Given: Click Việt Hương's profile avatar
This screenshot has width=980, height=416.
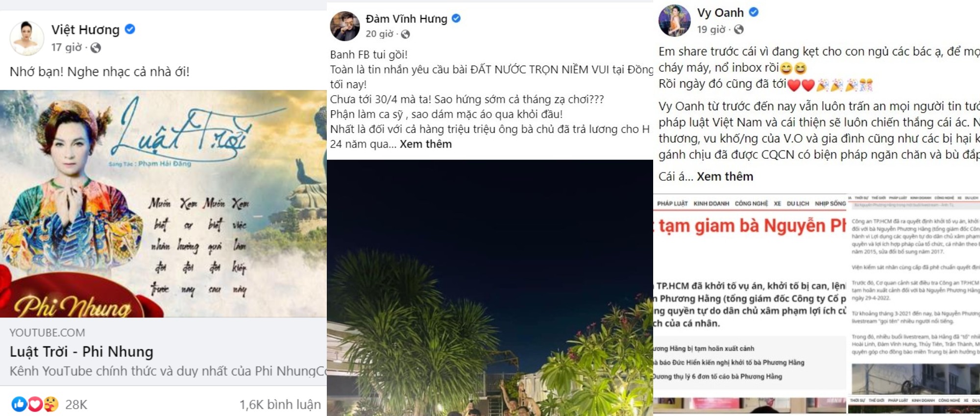Looking at the screenshot, I should pos(26,38).
